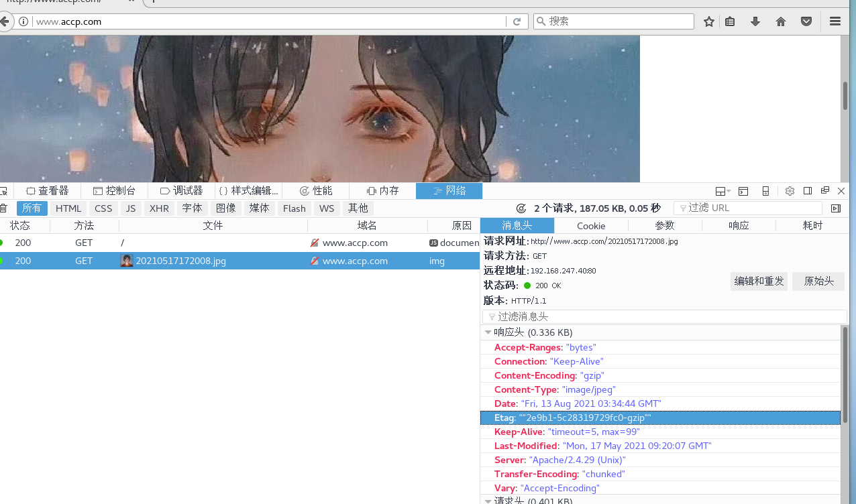
Task: Toggle the 字体 request filter
Action: click(192, 208)
